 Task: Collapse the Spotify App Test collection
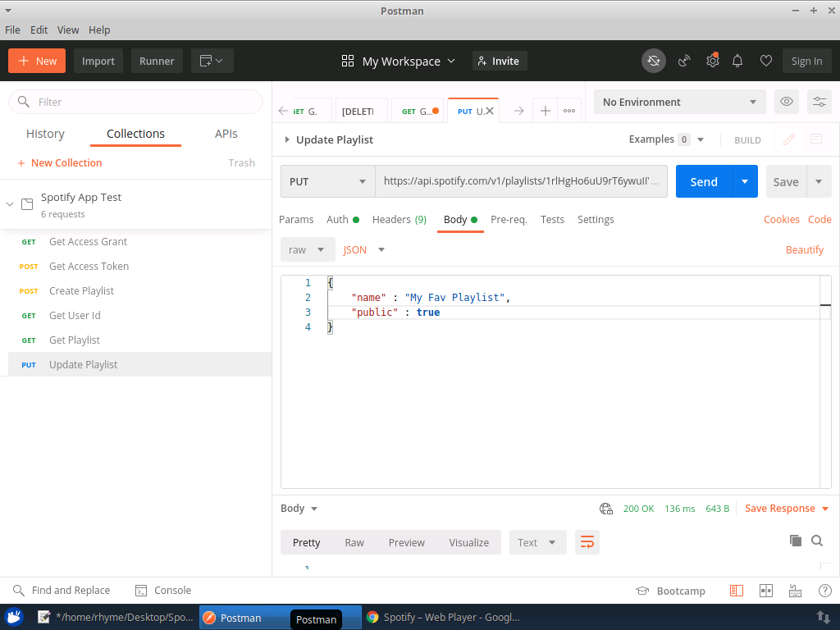click(10, 204)
